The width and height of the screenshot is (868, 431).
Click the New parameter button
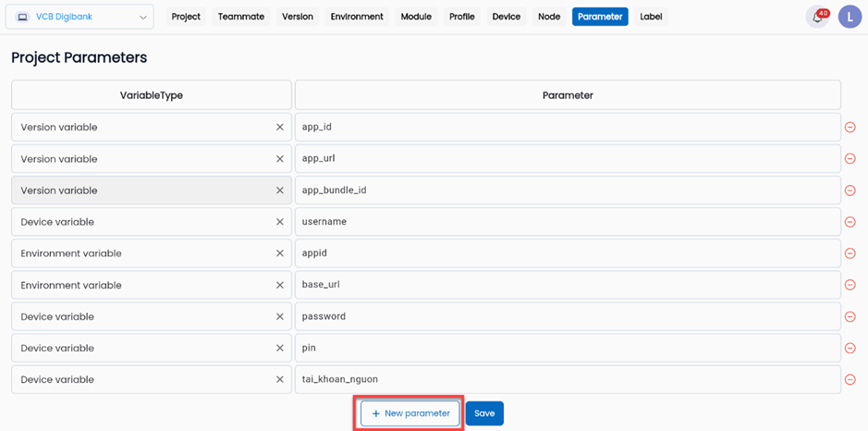410,413
